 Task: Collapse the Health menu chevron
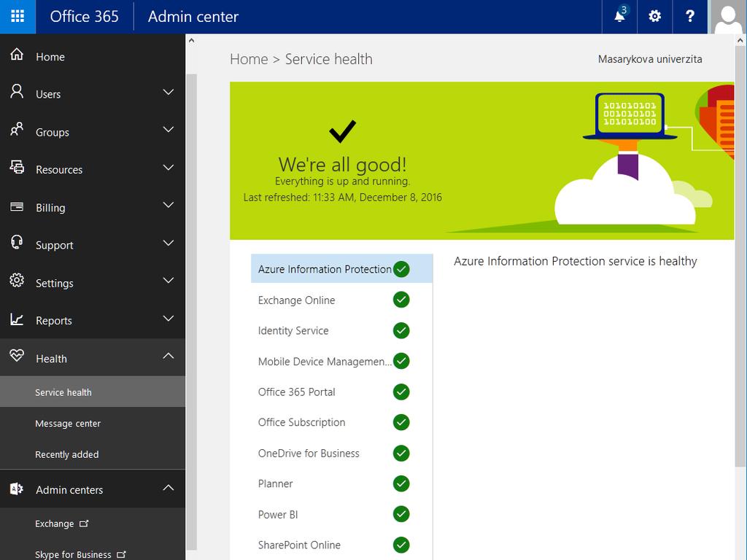[x=169, y=356]
